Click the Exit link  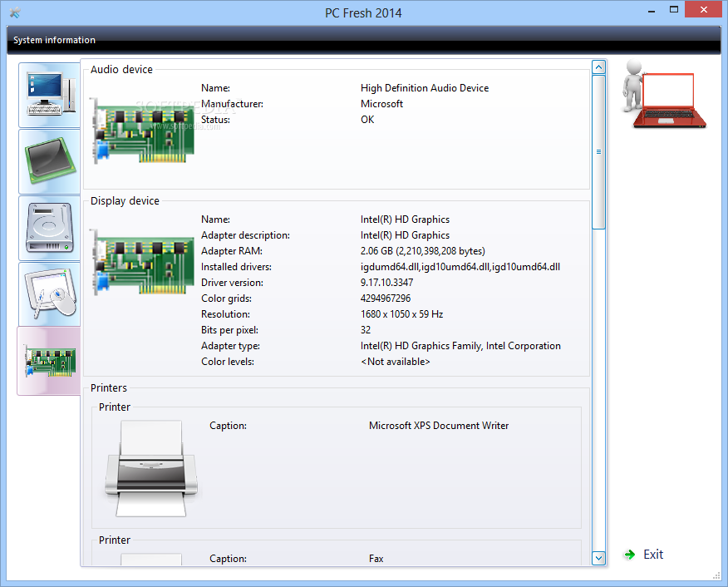pyautogui.click(x=653, y=555)
